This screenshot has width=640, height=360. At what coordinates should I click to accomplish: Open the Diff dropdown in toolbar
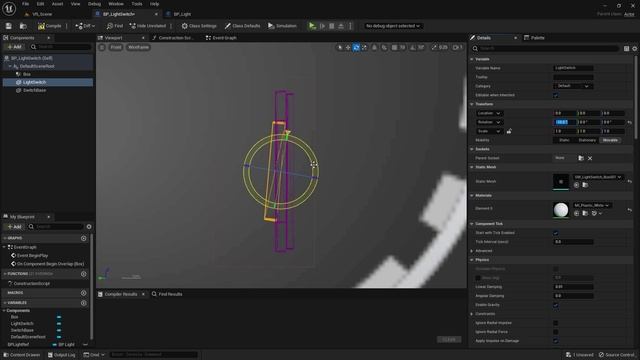85,26
